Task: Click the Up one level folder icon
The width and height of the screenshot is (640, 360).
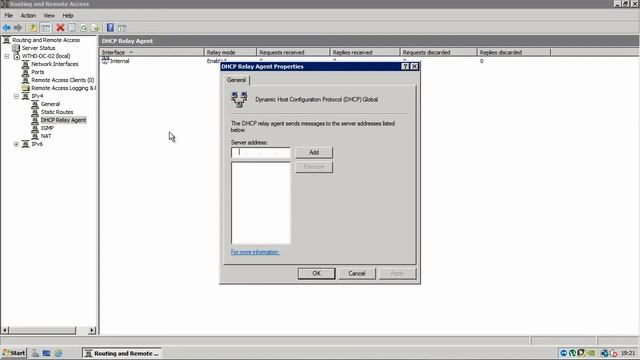Action: pyautogui.click(x=33, y=28)
